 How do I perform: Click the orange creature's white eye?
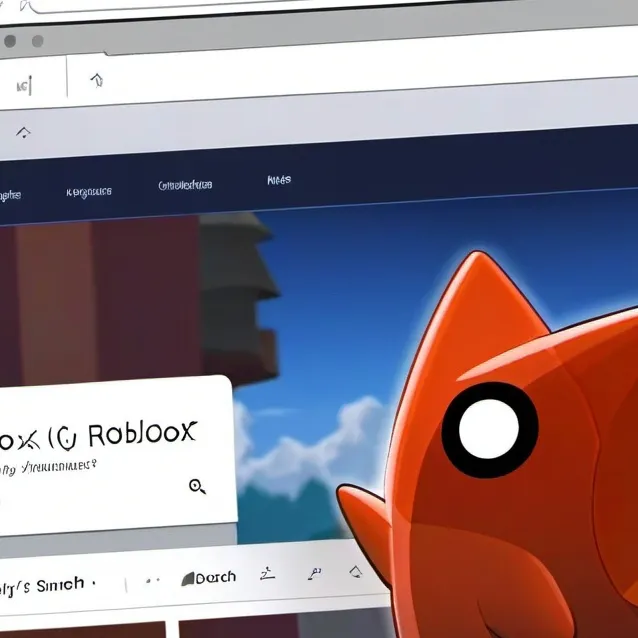[x=489, y=429]
